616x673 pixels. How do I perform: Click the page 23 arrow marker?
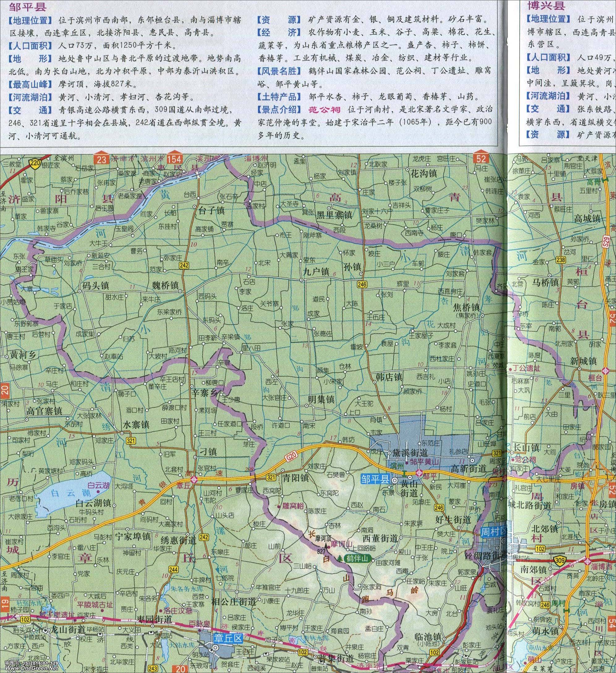click(102, 159)
